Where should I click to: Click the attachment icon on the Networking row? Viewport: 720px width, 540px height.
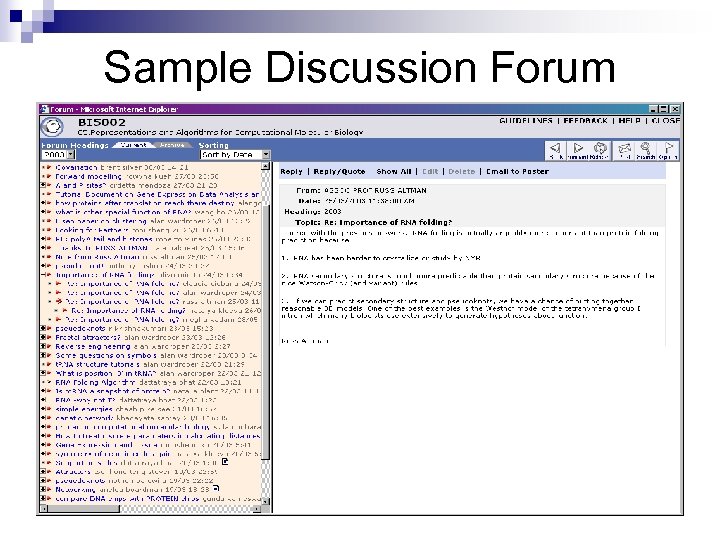click(216, 489)
